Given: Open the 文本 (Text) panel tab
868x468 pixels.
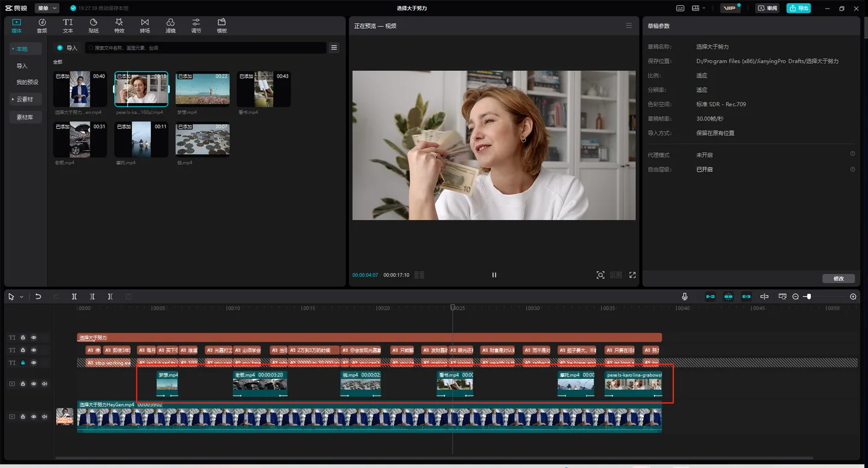Looking at the screenshot, I should coord(68,25).
